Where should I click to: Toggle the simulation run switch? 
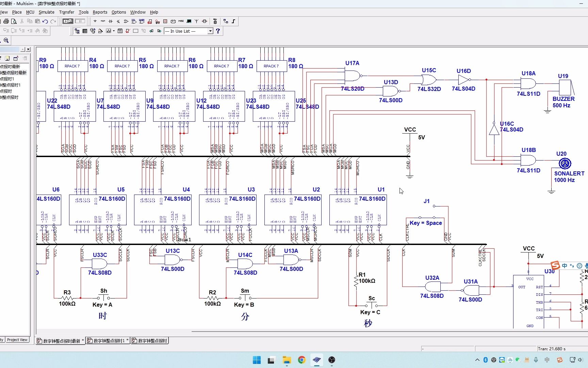(68, 21)
